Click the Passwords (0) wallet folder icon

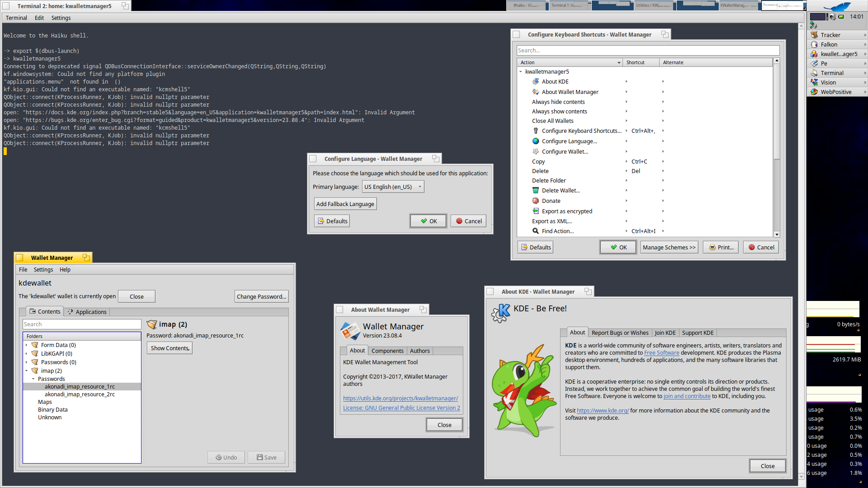35,362
